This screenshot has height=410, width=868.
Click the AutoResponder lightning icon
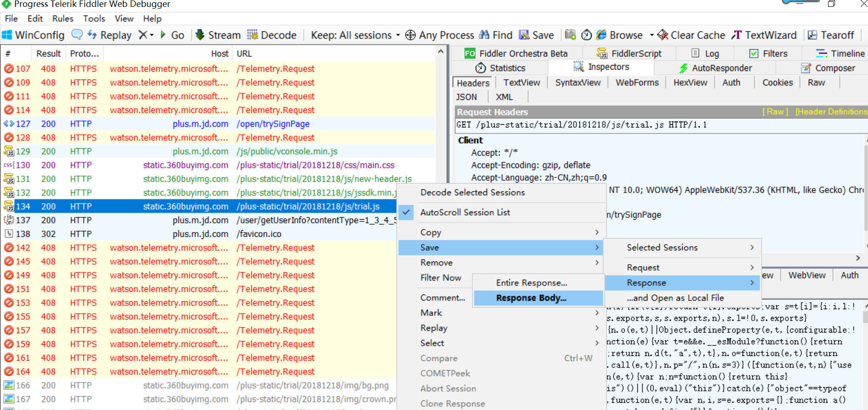tap(684, 68)
